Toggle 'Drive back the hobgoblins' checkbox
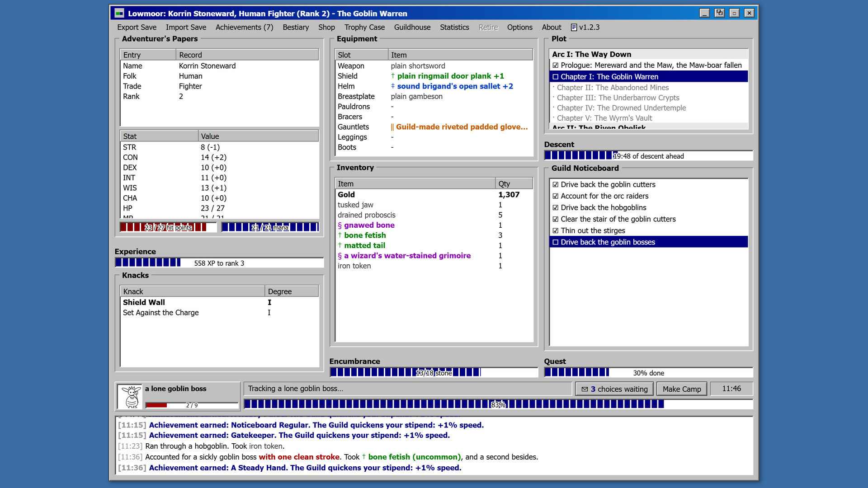The height and width of the screenshot is (488, 868). click(555, 208)
